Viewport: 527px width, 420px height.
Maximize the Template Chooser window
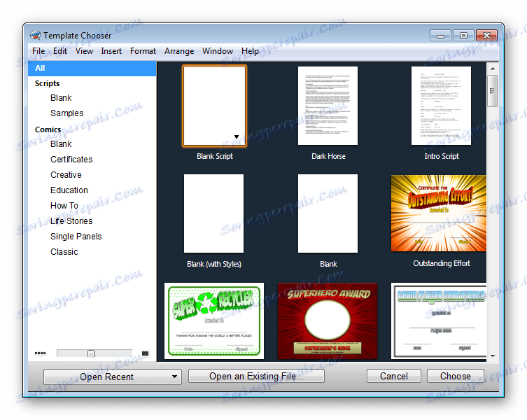[x=463, y=35]
